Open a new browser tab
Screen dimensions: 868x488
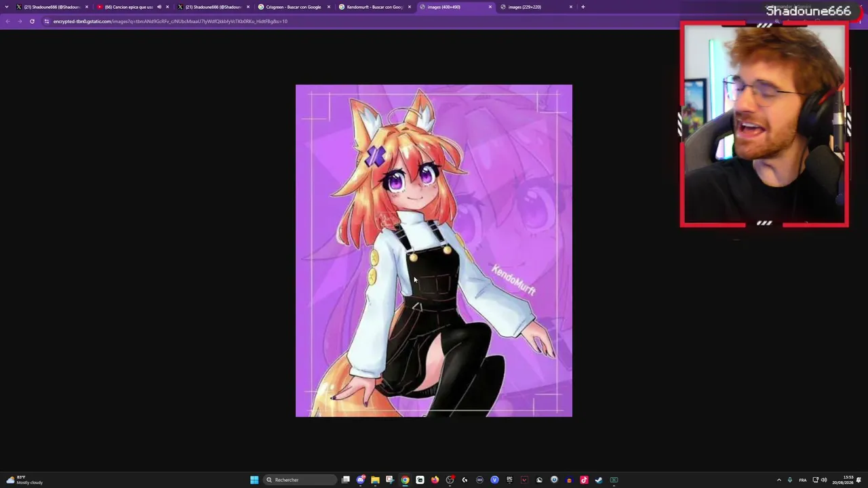coord(583,7)
